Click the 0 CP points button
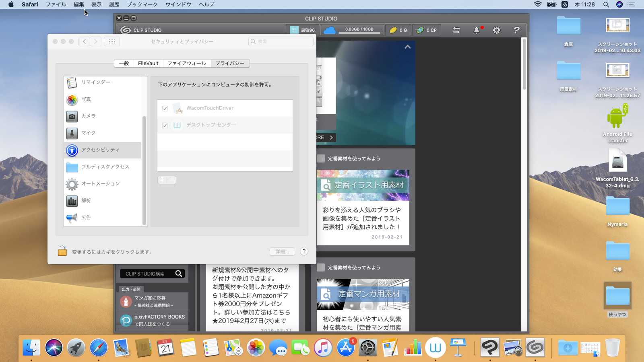The height and width of the screenshot is (362, 644). [x=427, y=30]
